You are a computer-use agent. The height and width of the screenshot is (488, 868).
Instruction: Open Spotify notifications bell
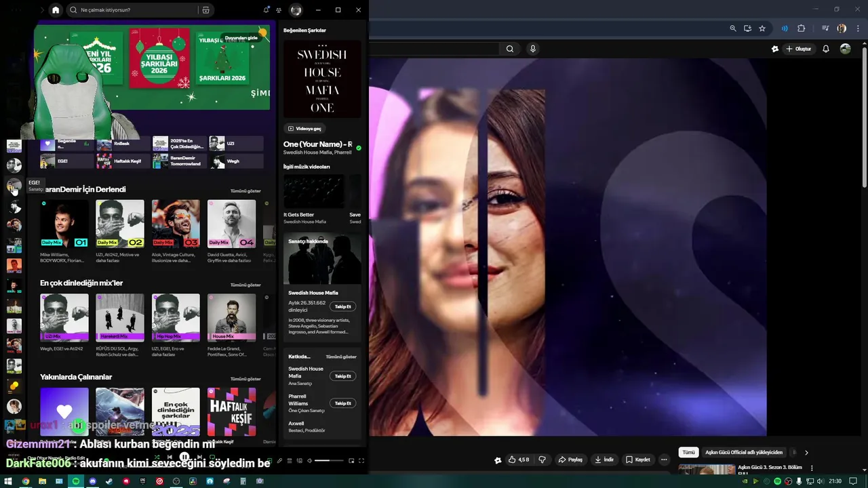coord(266,10)
